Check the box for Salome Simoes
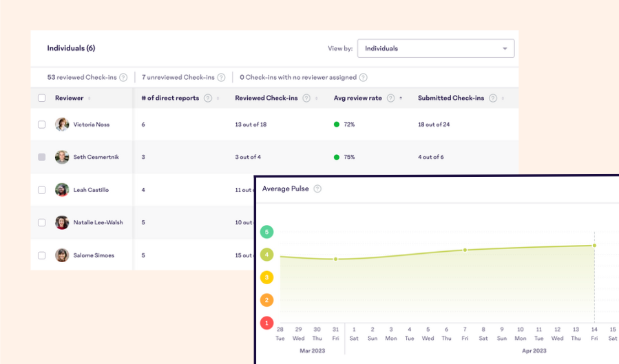This screenshot has height=364, width=619. (42, 255)
